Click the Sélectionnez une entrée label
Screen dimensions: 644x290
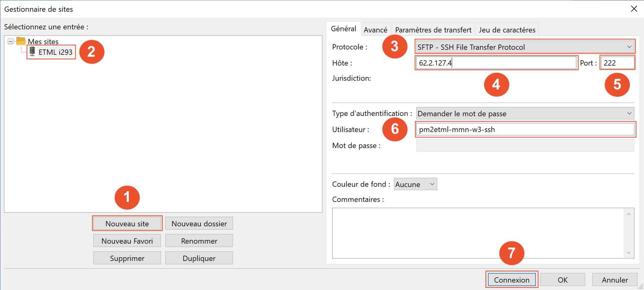pos(46,27)
